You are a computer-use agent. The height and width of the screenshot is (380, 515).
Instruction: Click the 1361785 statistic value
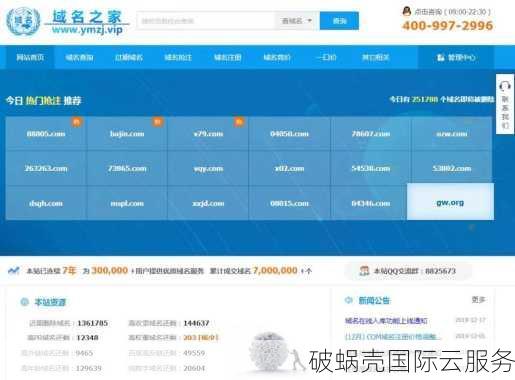[x=92, y=323]
